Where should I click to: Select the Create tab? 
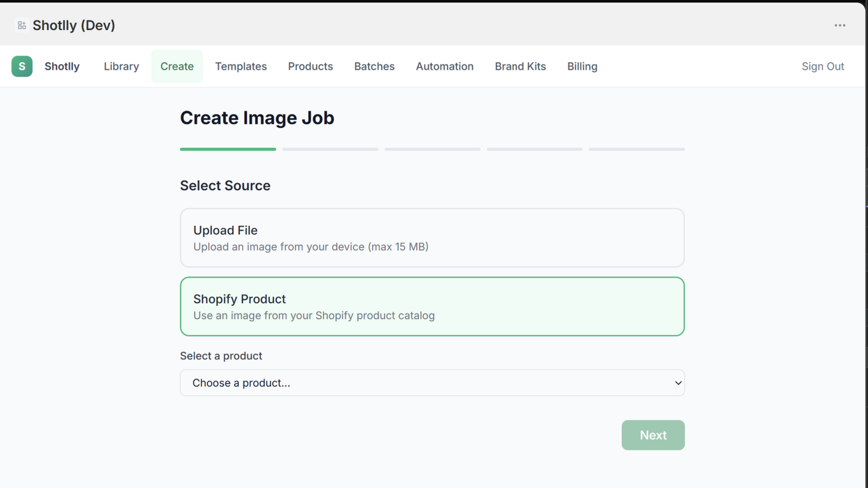pyautogui.click(x=177, y=66)
